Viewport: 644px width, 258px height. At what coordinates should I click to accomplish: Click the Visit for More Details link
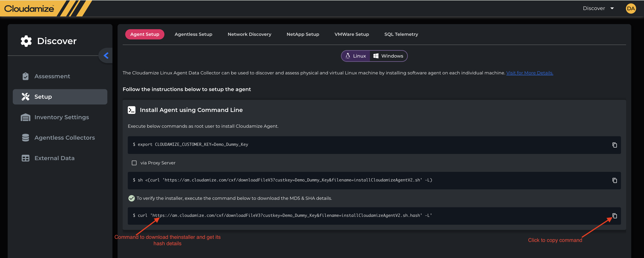tap(529, 73)
